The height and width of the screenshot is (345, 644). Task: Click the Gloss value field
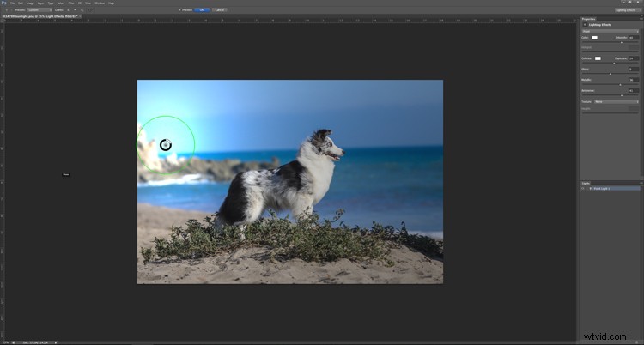[634, 69]
